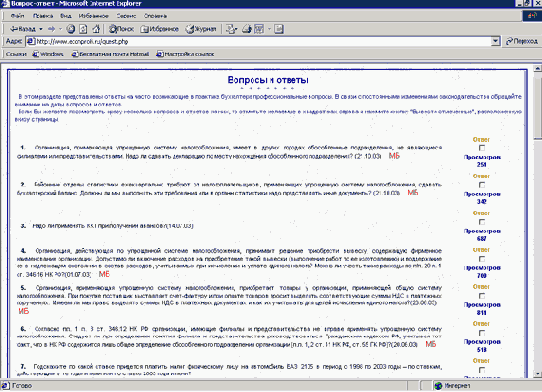Click the Переход go button
This screenshot has height=392, width=542.
coord(522,41)
